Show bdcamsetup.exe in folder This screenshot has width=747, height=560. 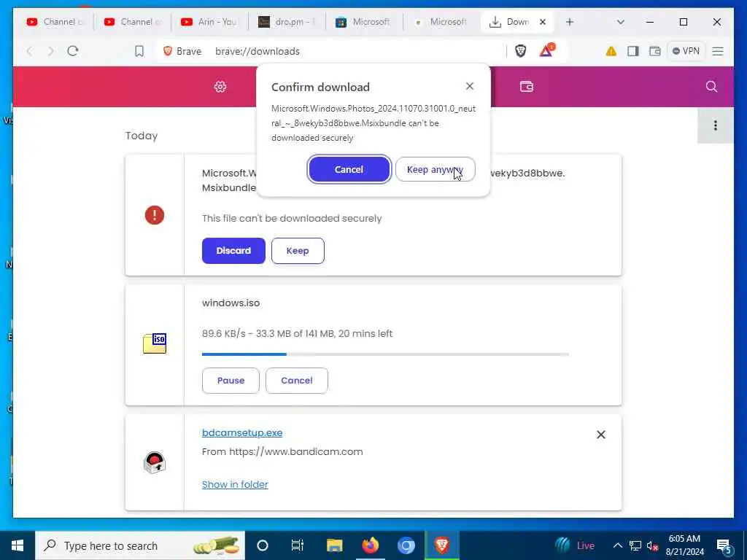tap(235, 484)
